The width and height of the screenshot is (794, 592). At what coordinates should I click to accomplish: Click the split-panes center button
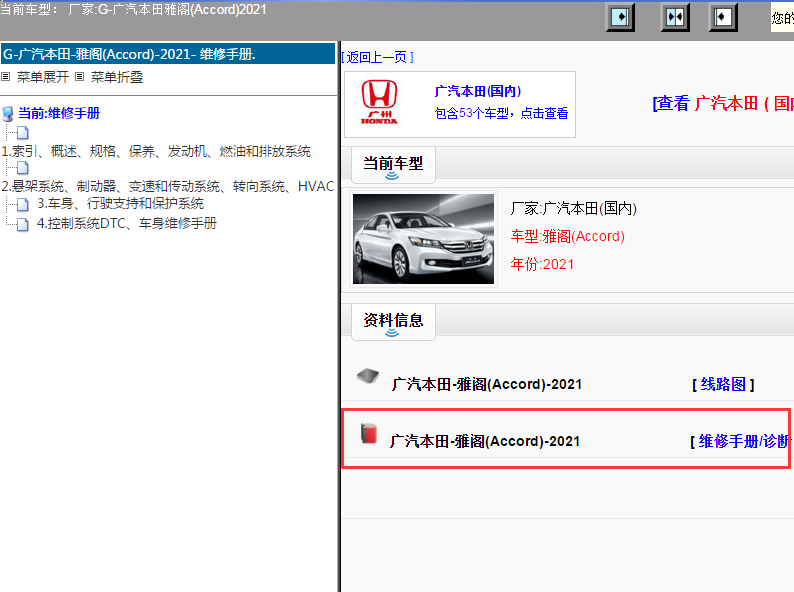(674, 17)
